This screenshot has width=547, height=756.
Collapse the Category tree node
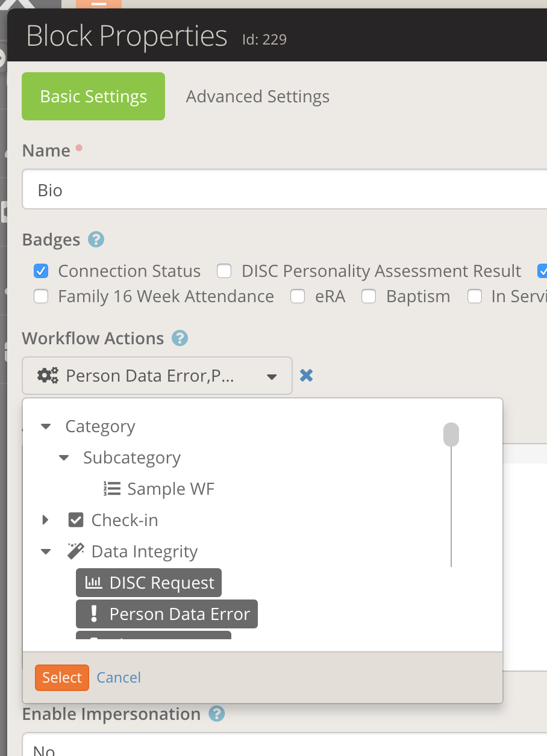point(46,426)
